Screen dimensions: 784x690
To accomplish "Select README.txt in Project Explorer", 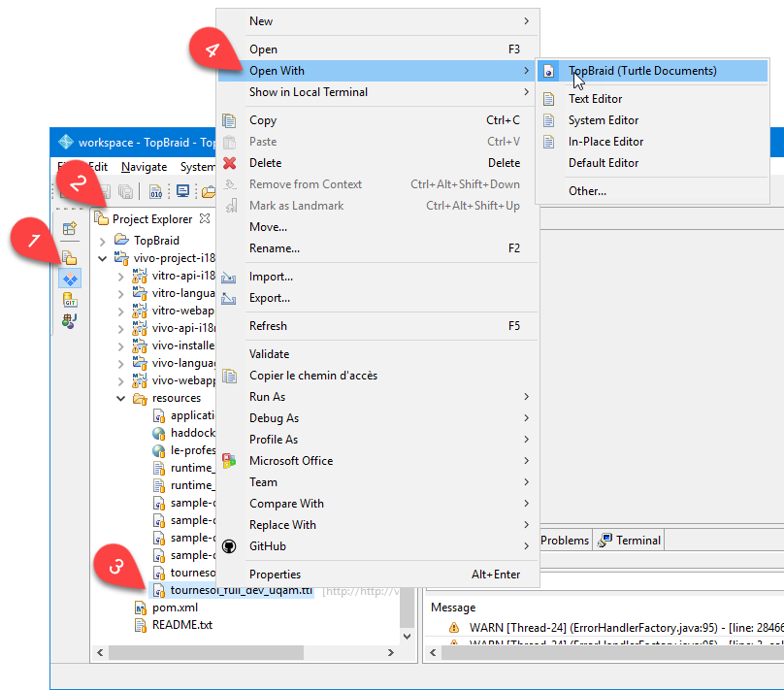I will tap(174, 625).
